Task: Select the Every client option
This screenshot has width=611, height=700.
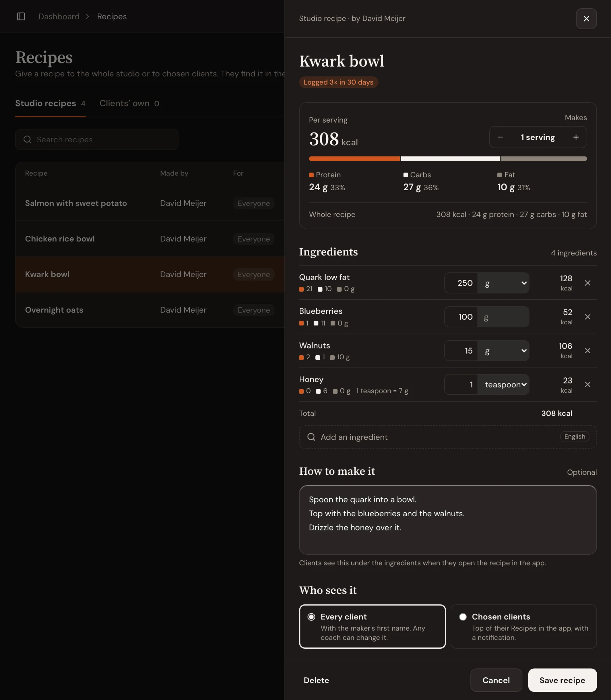Action: pos(372,626)
